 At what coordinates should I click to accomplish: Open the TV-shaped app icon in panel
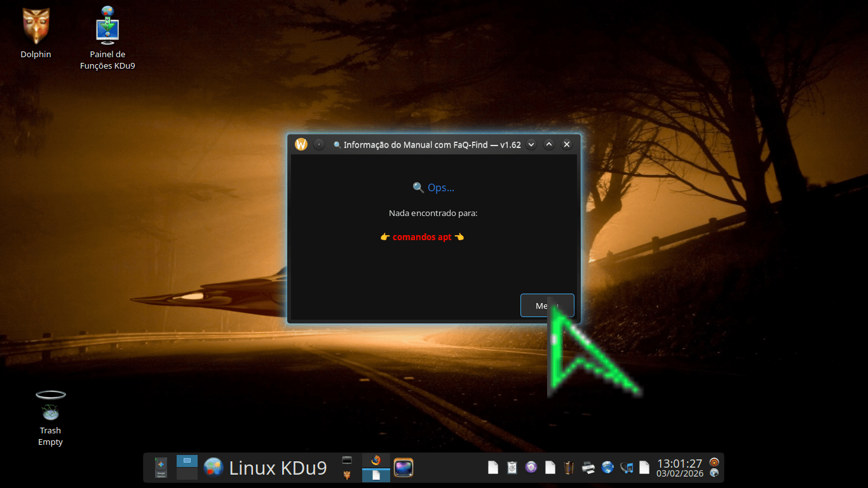[403, 468]
